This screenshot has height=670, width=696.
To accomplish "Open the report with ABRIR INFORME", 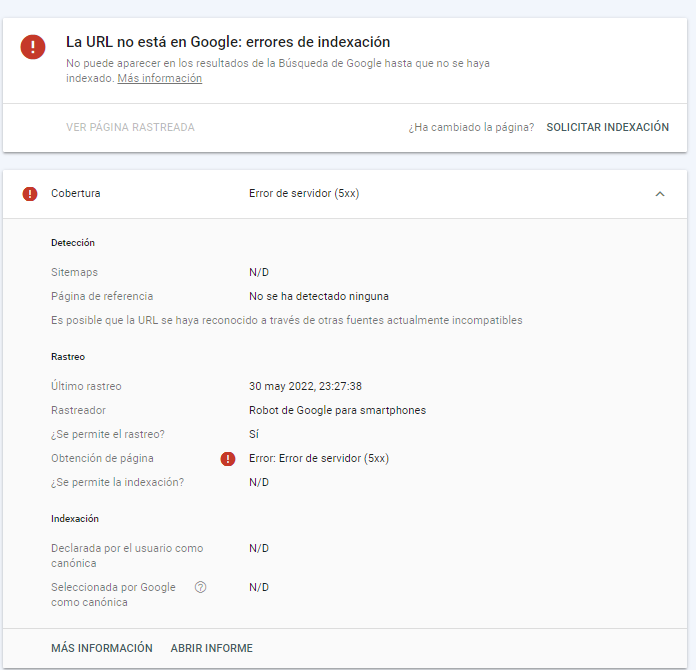I will pos(212,648).
